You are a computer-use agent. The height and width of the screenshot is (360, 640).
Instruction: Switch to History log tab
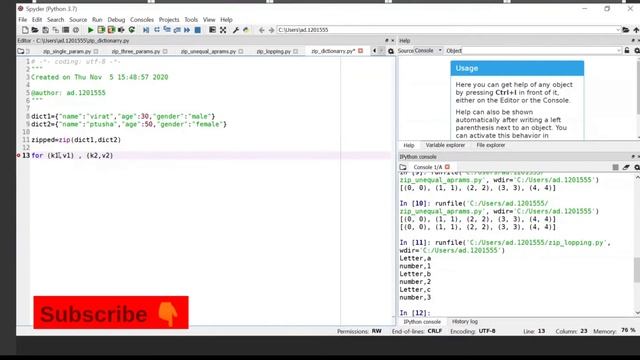pyautogui.click(x=464, y=322)
